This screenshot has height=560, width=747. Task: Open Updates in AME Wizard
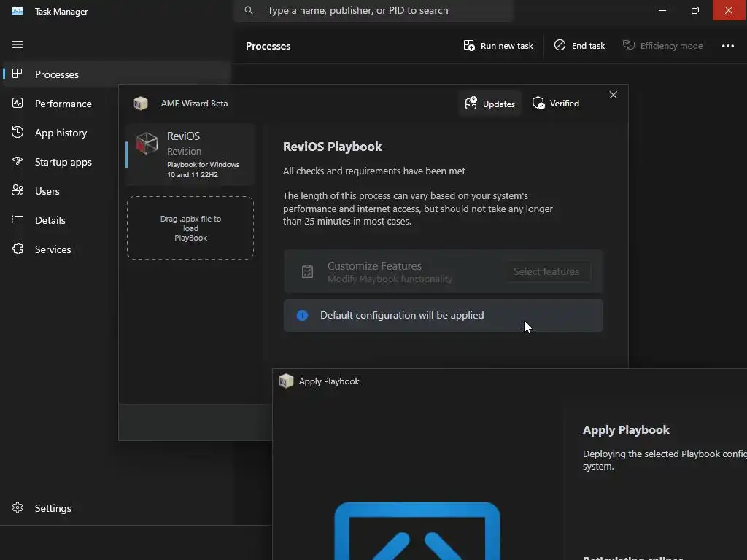tap(490, 104)
